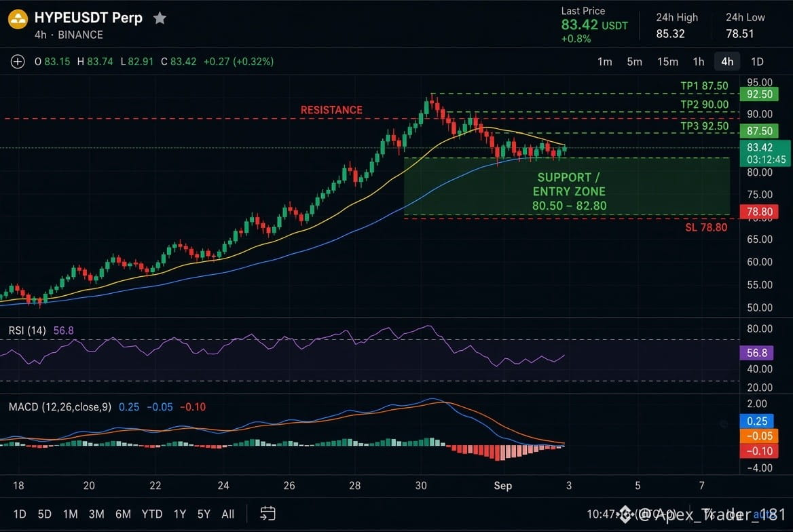The width and height of the screenshot is (793, 532).
Task: Click the green 92.50 price axis tag
Action: (x=759, y=94)
